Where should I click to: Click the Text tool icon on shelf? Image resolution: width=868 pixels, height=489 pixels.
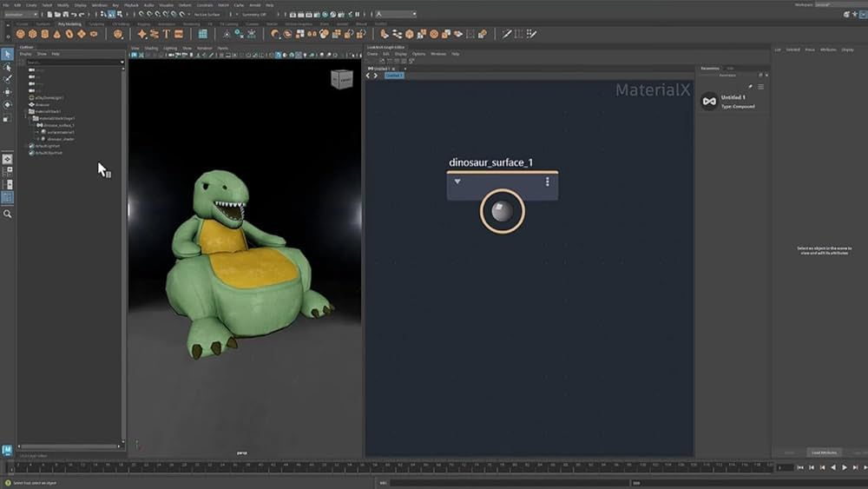pos(166,34)
